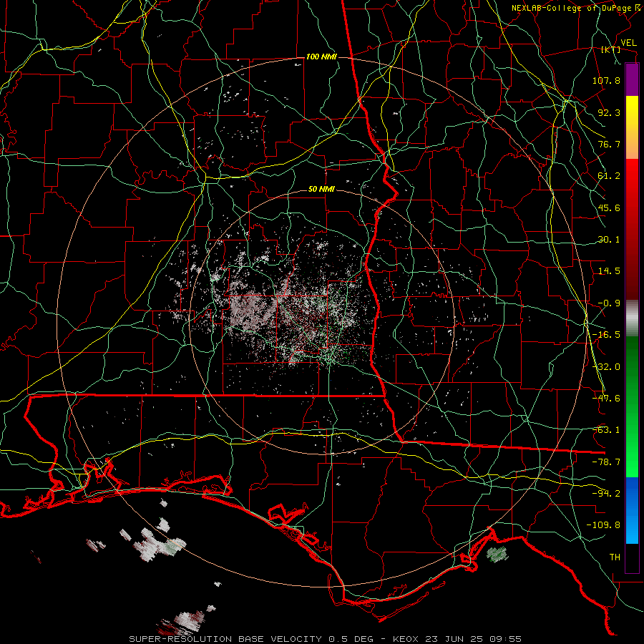This screenshot has height=644, width=644.
Task: Select the -63.1 velocity scale value
Action: [606, 430]
